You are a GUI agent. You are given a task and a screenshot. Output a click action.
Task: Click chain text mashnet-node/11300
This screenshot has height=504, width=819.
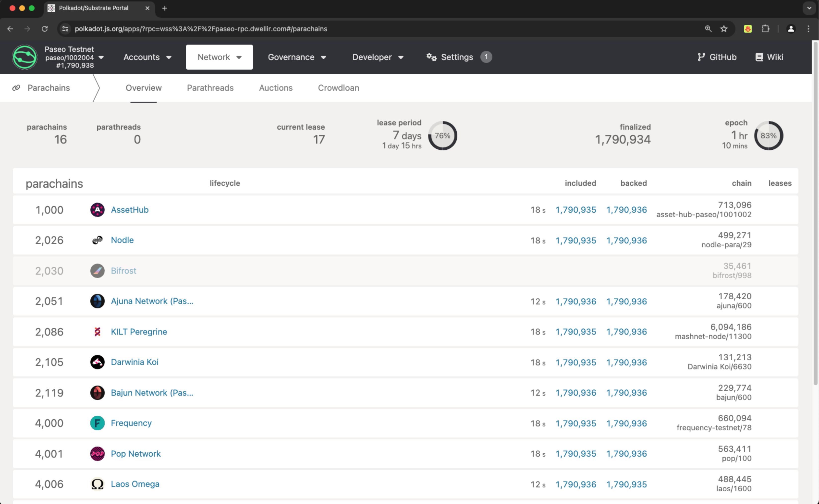click(x=713, y=336)
